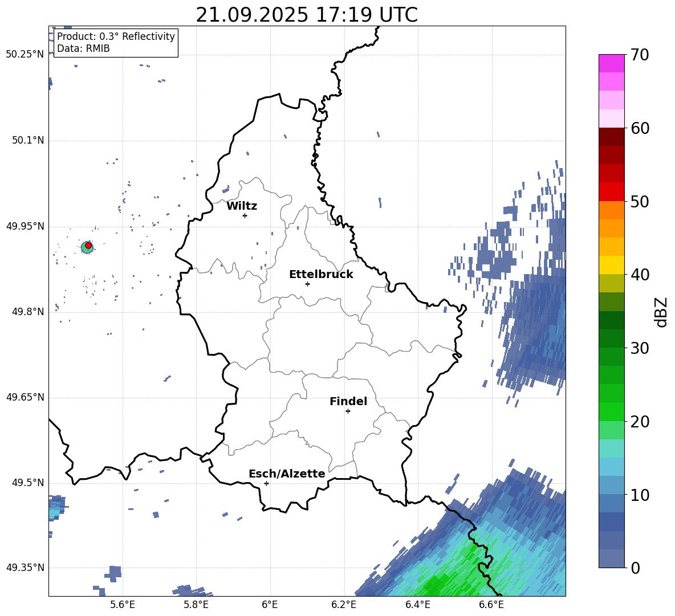Click the Esch/Alzette station marker cross
This screenshot has height=616, width=675.
click(x=266, y=483)
